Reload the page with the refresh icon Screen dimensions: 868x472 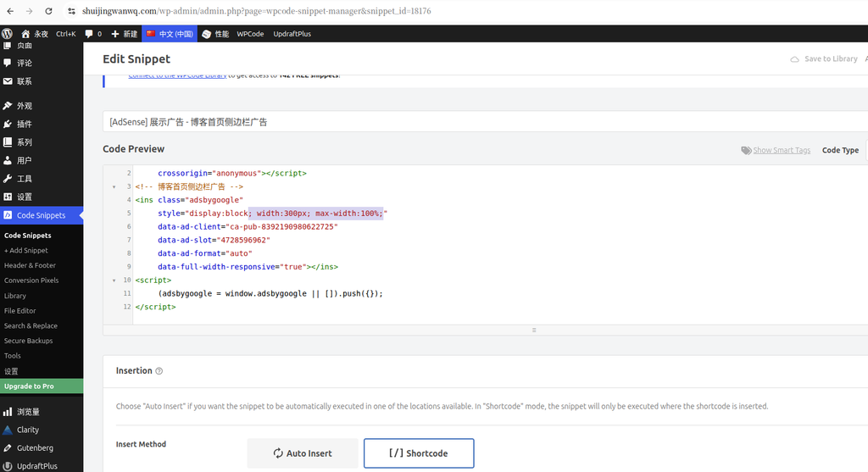48,11
